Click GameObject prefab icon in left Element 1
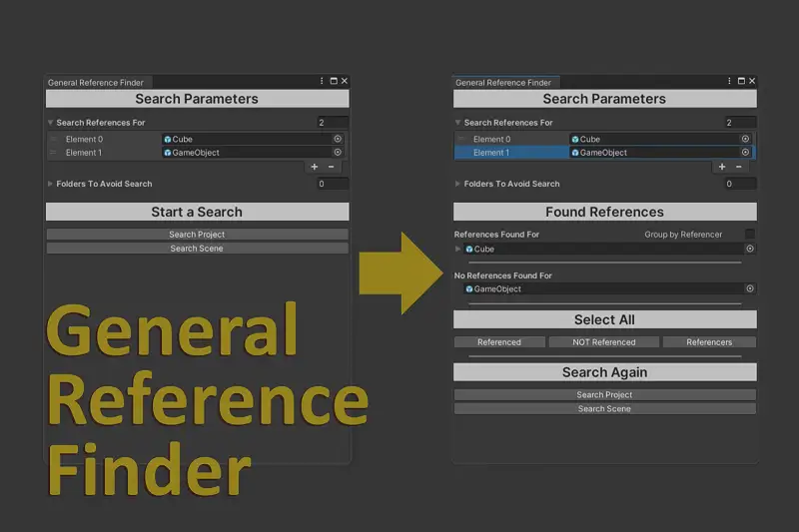This screenshot has width=799, height=532. pyautogui.click(x=168, y=153)
